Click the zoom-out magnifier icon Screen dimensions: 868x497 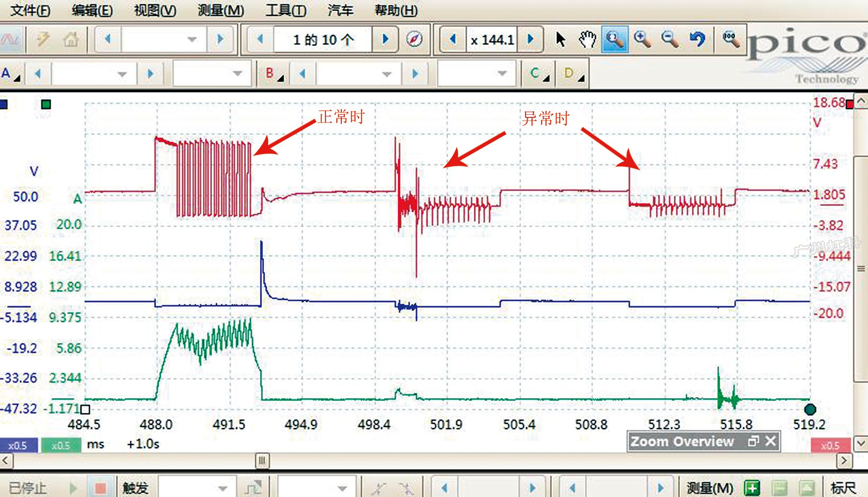(670, 39)
